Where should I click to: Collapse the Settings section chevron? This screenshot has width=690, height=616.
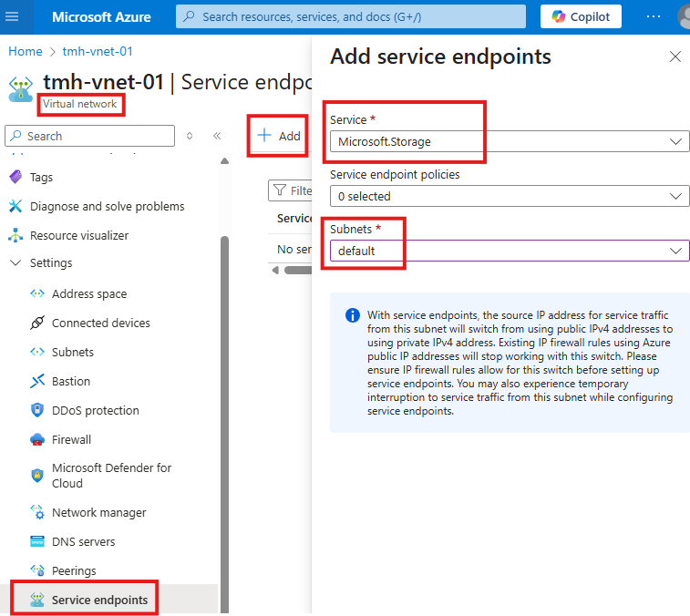click(x=15, y=262)
